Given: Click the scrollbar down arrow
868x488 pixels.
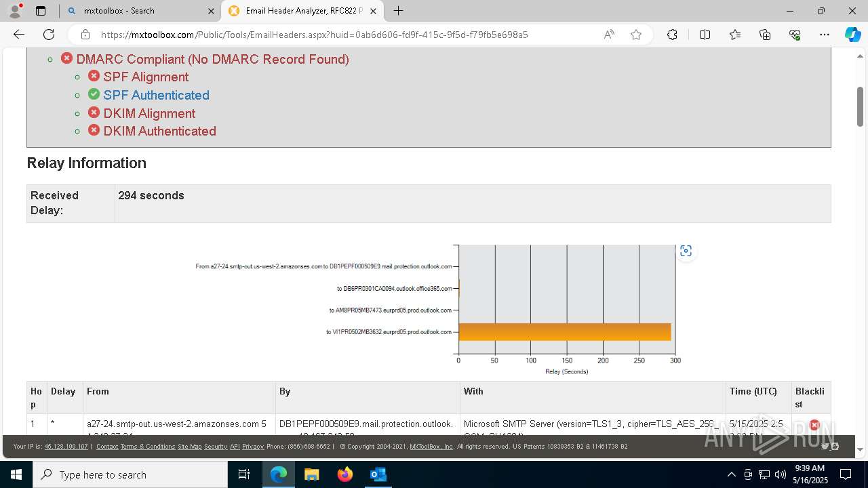Looking at the screenshot, I should click(x=861, y=449).
